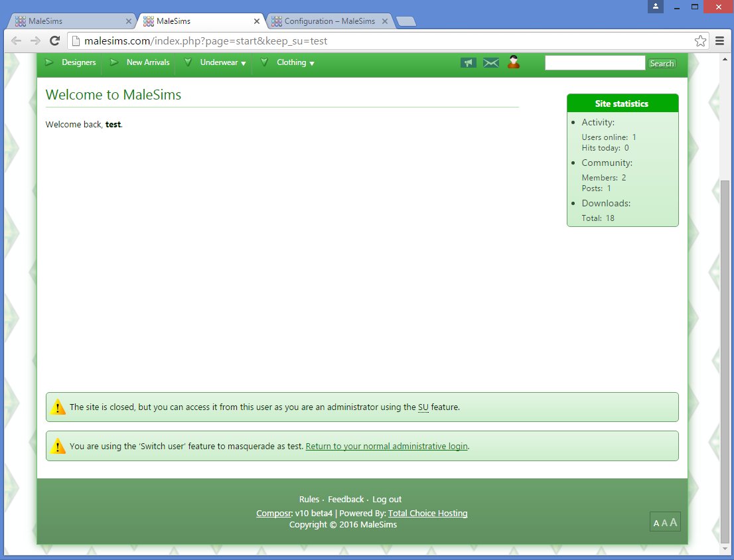Open the Feedback footer link
Image resolution: width=734 pixels, height=560 pixels.
pyautogui.click(x=346, y=499)
